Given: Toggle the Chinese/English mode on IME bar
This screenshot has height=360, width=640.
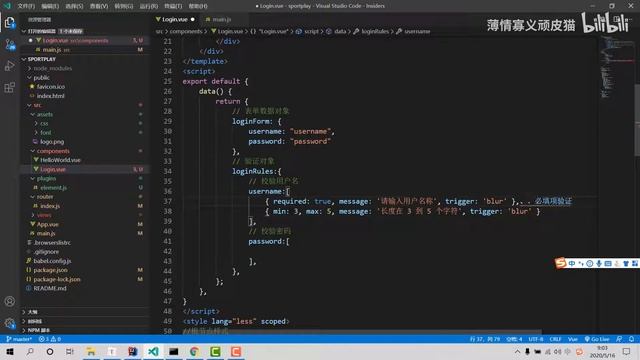Looking at the screenshot, I should (572, 264).
